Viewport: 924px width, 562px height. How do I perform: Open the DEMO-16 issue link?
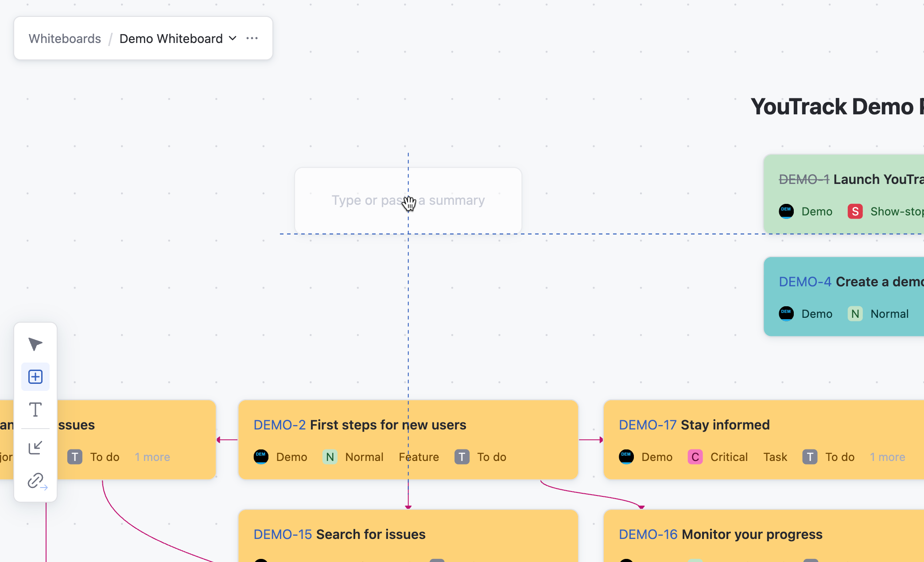648,534
